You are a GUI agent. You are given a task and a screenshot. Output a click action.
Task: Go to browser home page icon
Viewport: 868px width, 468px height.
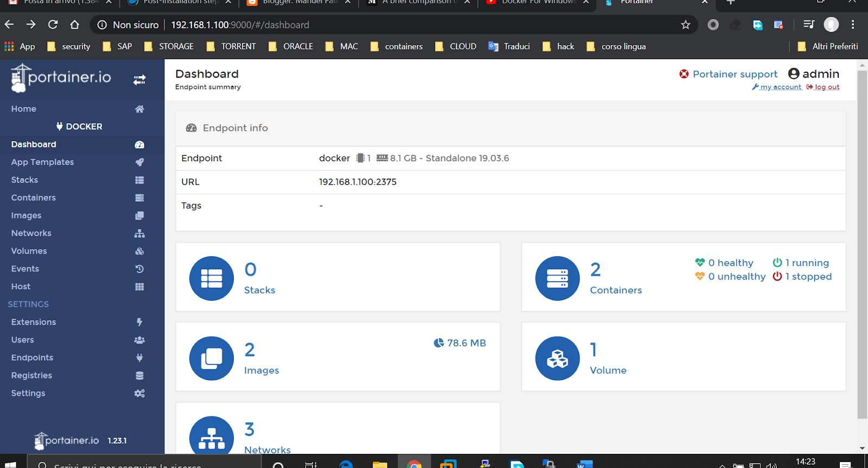click(75, 24)
